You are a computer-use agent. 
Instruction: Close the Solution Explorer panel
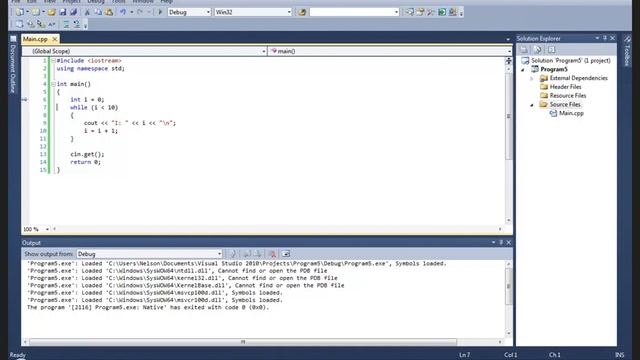(x=612, y=38)
